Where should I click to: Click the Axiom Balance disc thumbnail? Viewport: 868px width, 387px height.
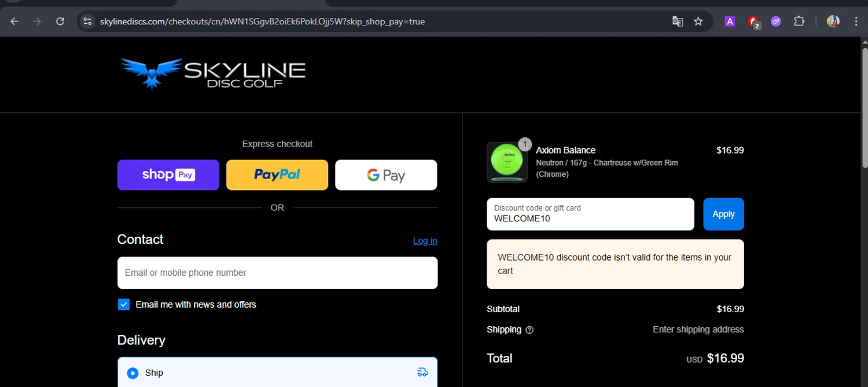(x=507, y=162)
